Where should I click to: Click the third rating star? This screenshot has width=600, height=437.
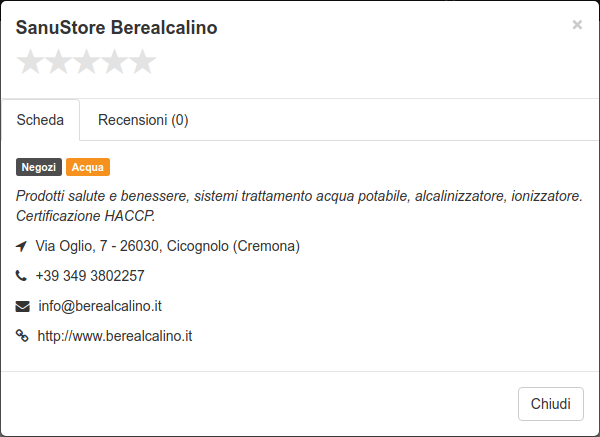(86, 61)
